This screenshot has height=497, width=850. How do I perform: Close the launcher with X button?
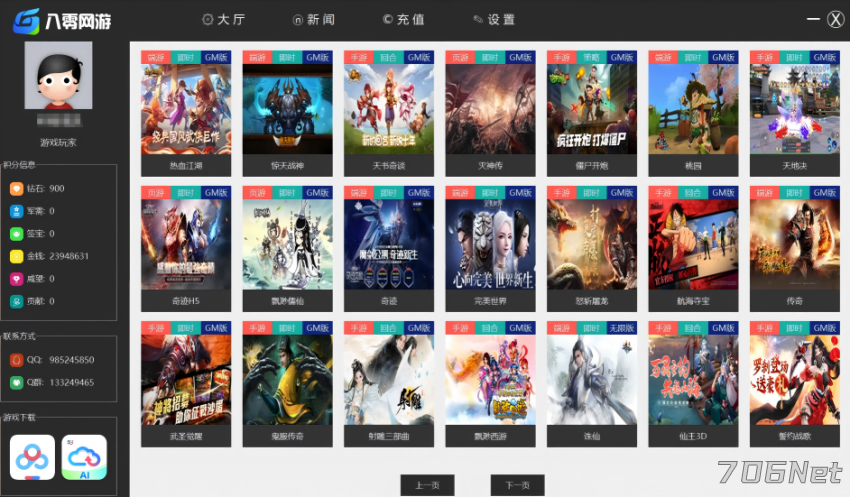[x=836, y=20]
